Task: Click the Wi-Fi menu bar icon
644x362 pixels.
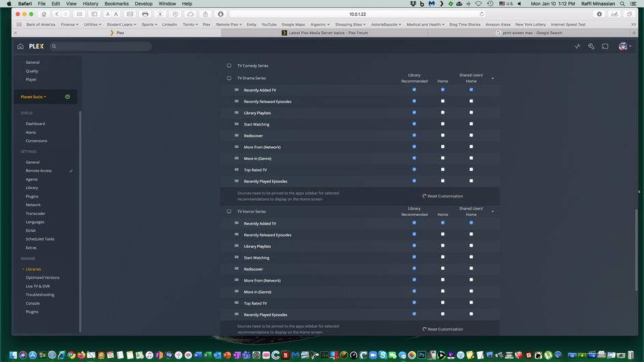Action: (x=479, y=3)
